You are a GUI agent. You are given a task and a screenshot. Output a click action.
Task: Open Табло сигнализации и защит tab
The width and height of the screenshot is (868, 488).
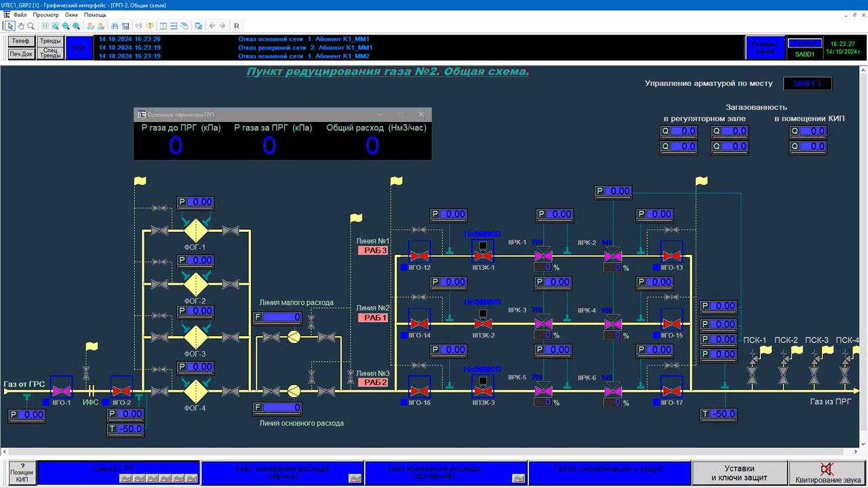click(610, 472)
